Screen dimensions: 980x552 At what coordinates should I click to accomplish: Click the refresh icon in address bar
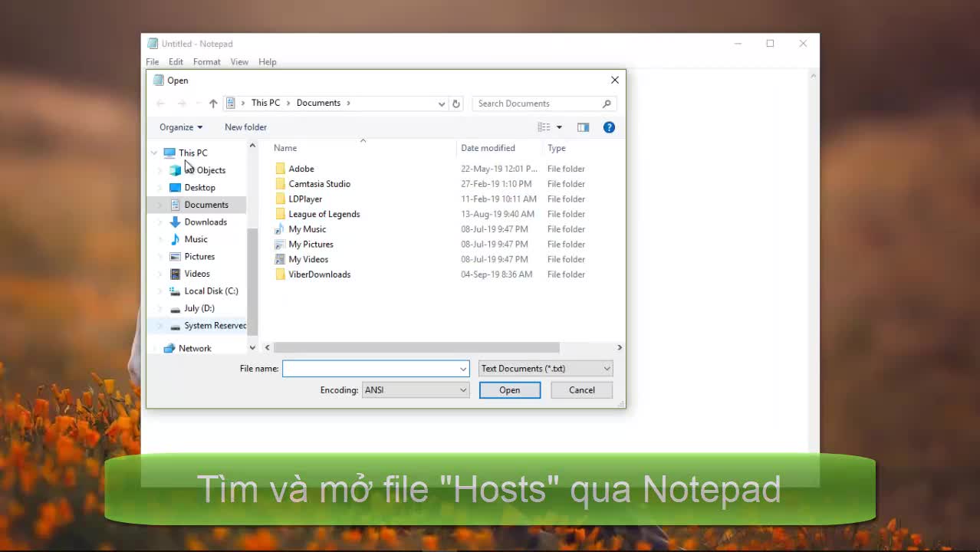coord(456,103)
